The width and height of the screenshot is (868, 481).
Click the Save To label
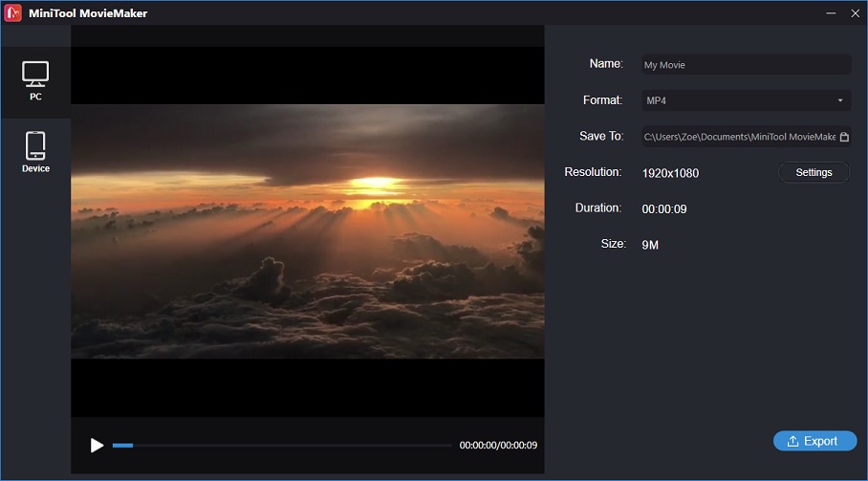pyautogui.click(x=601, y=136)
